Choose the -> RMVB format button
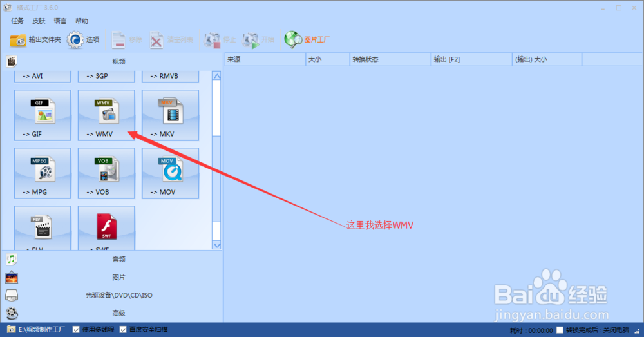 (x=171, y=76)
